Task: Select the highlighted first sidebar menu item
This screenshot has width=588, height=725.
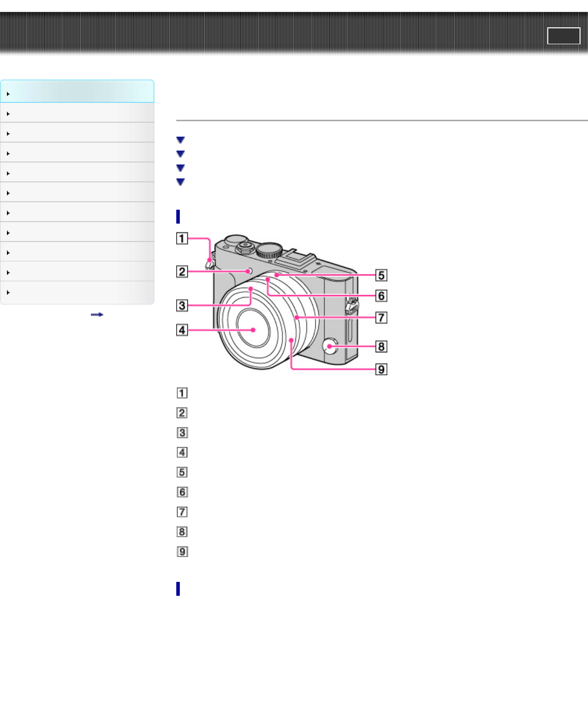Action: point(77,92)
